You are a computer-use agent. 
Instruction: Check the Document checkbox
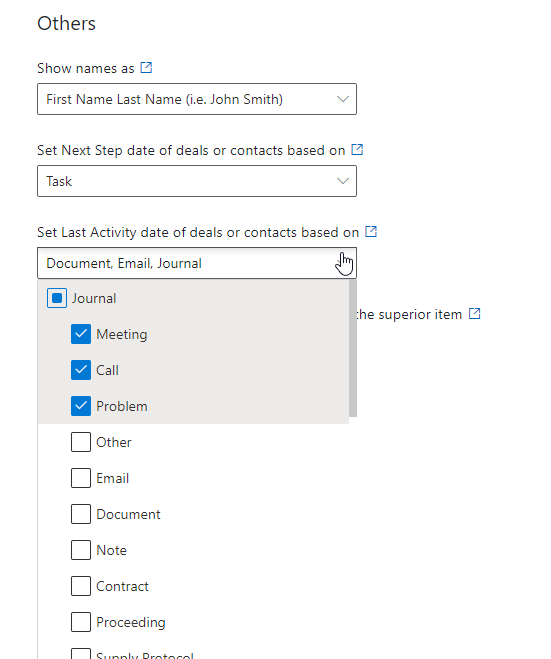coord(81,514)
